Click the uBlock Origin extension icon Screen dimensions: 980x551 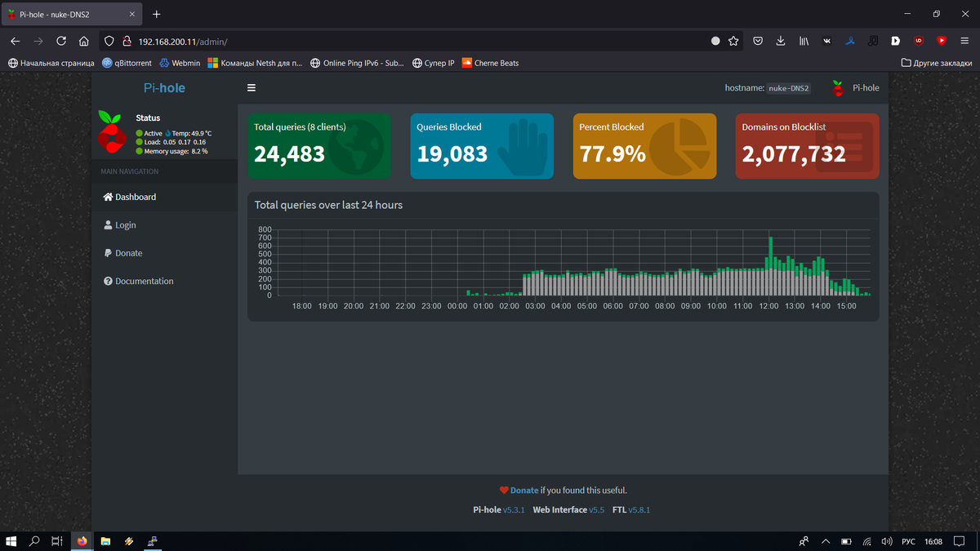pos(919,41)
